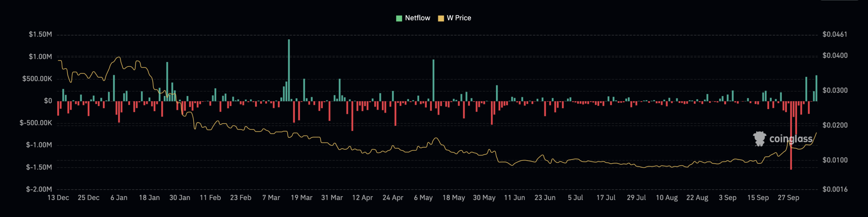This screenshot has width=868, height=217.
Task: Click the "6 Jan" date label
Action: [x=119, y=198]
